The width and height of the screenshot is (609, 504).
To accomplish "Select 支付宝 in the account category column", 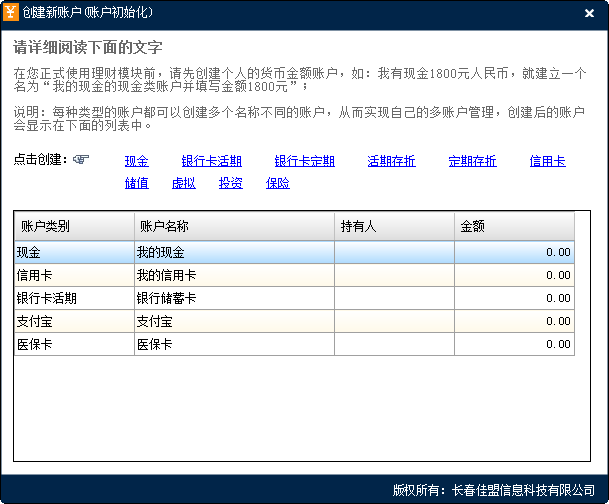I will pos(75,321).
